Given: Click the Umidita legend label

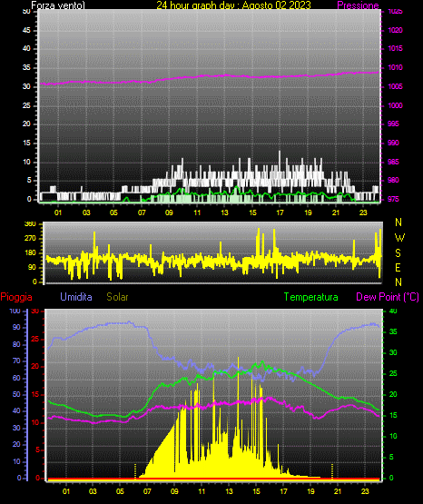Looking at the screenshot, I should point(76,297).
